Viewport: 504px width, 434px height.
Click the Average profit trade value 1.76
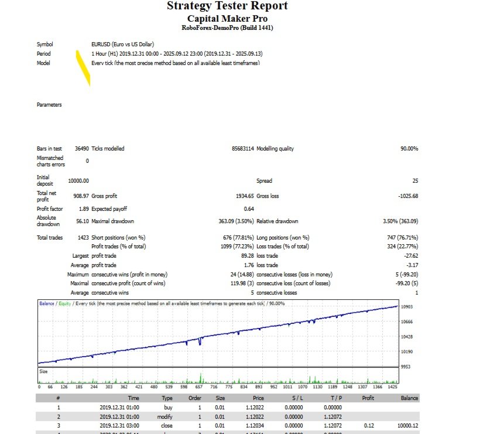click(249, 265)
